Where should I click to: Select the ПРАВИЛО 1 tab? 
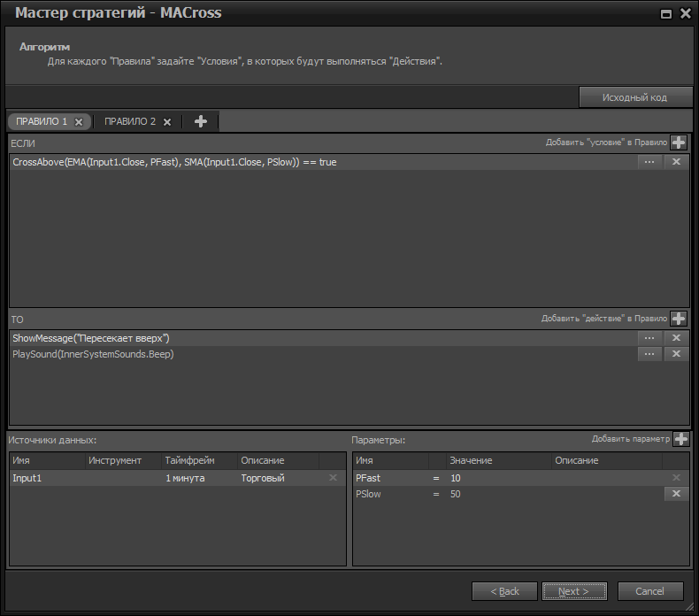point(42,121)
